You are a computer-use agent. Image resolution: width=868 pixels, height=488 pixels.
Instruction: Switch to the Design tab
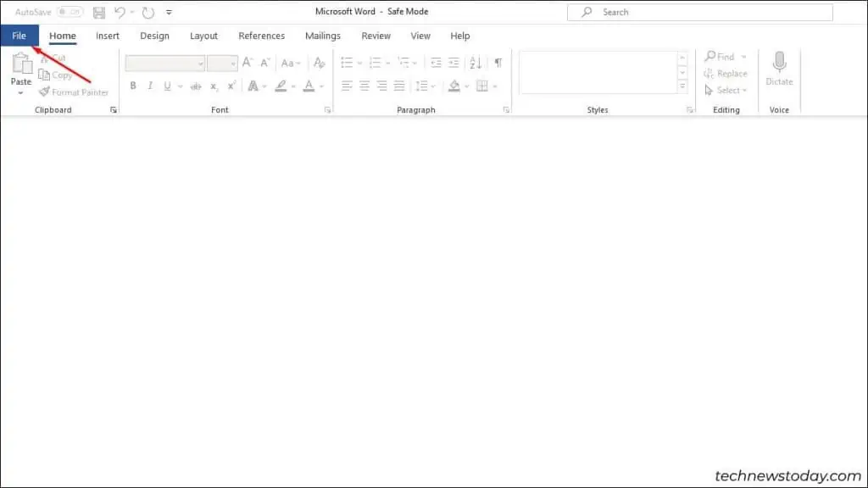154,36
